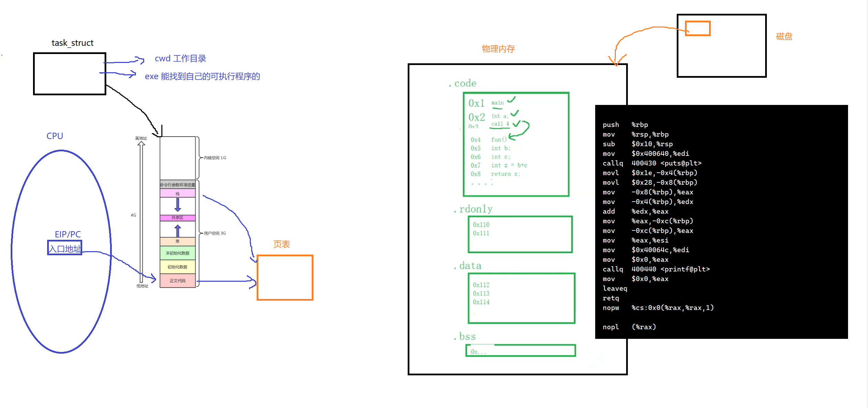Click the ".code" section heading
Screen dimensions: 868x408
[463, 83]
